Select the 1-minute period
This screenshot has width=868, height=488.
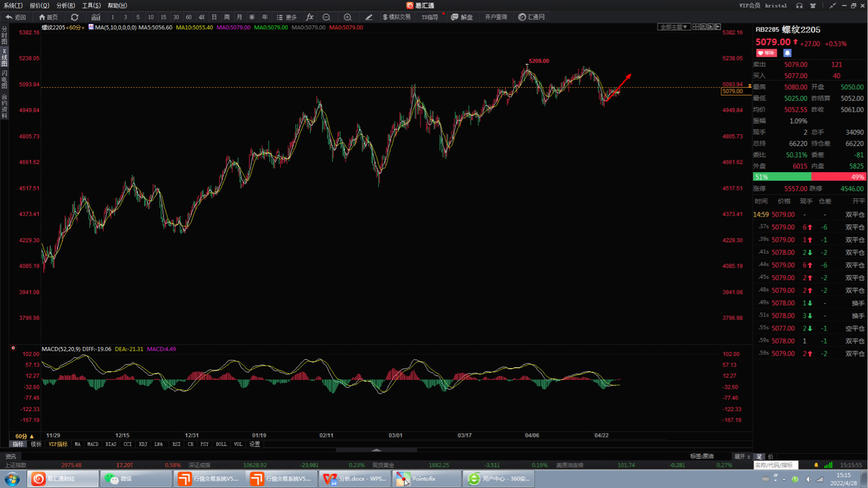113,17
